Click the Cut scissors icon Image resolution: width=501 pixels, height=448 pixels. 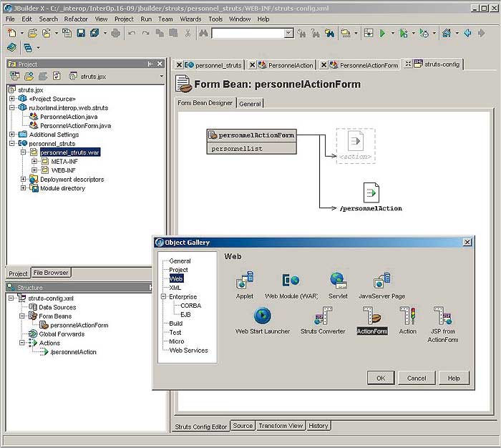(188, 33)
